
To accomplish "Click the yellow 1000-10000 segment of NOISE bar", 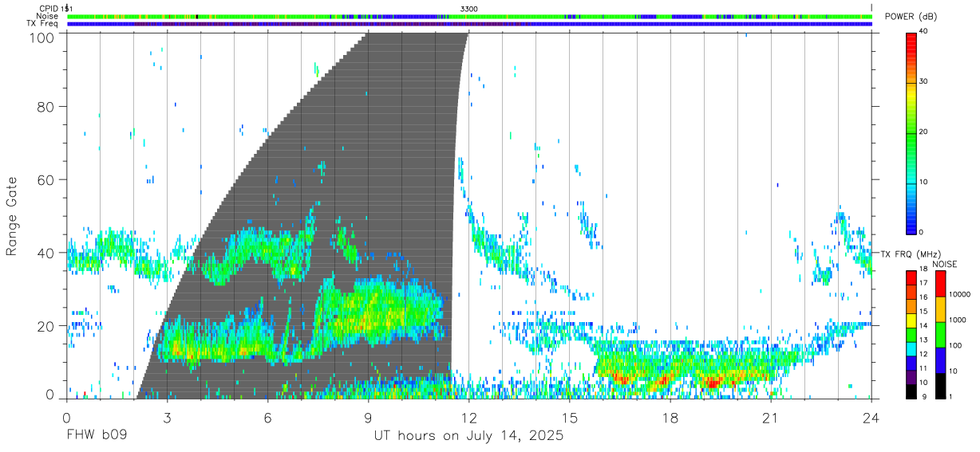I will tap(940, 309).
